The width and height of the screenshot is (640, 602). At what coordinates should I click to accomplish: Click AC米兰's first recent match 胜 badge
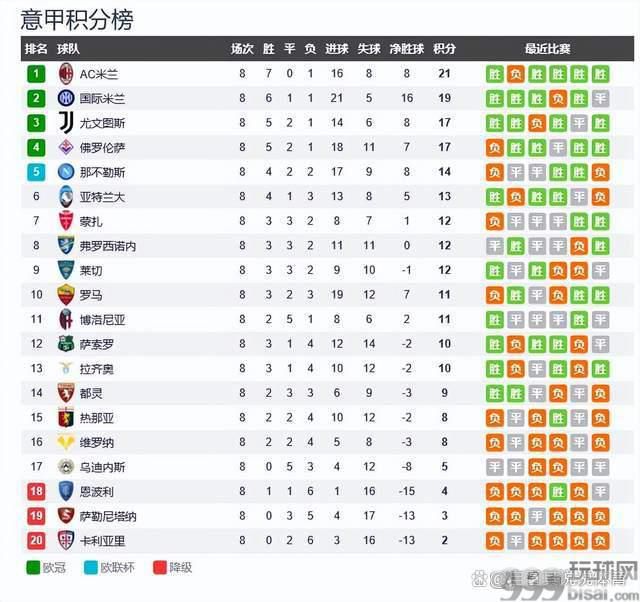pyautogui.click(x=495, y=74)
